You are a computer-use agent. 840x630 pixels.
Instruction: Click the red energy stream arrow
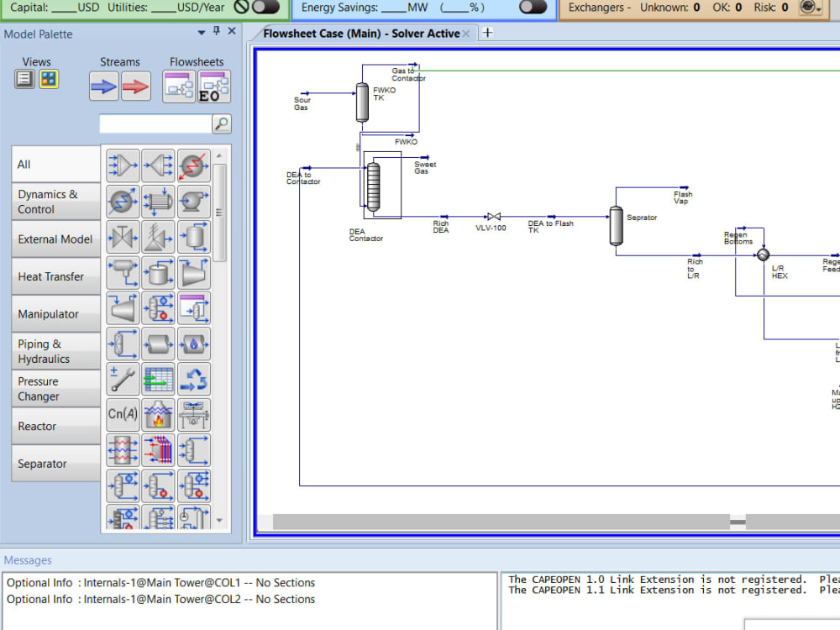pos(134,86)
